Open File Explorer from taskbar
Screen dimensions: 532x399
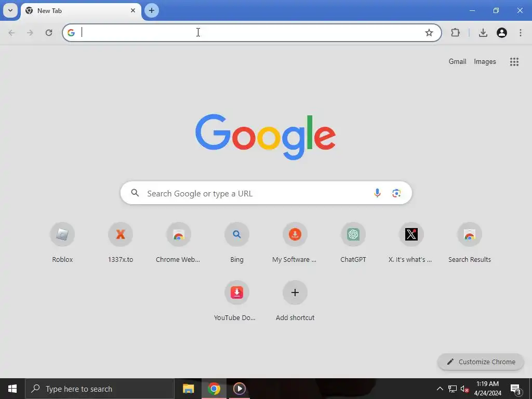(x=188, y=389)
